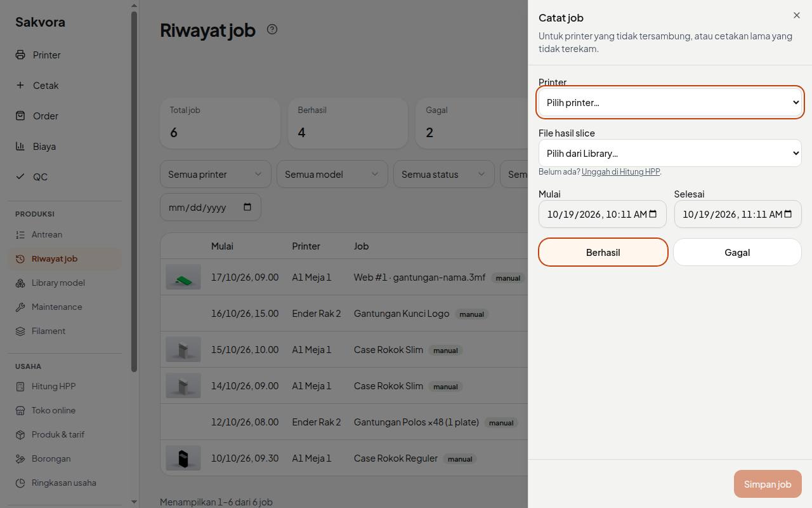812x508 pixels.
Task: Select the Gagal result option
Action: pos(737,252)
